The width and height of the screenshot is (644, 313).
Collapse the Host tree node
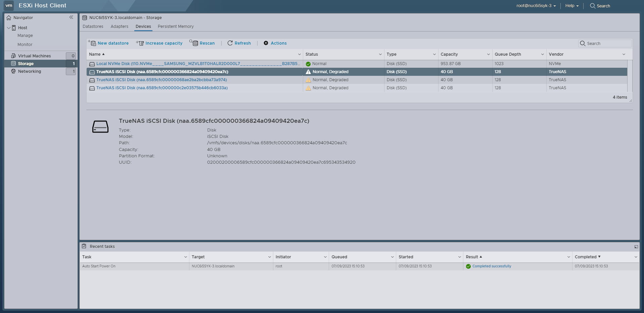(x=9, y=28)
